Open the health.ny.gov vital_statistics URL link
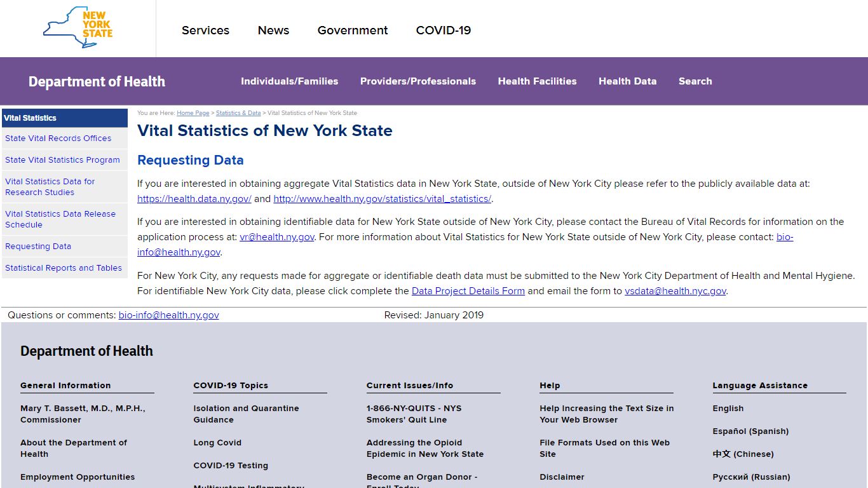The image size is (868, 488). (x=383, y=199)
